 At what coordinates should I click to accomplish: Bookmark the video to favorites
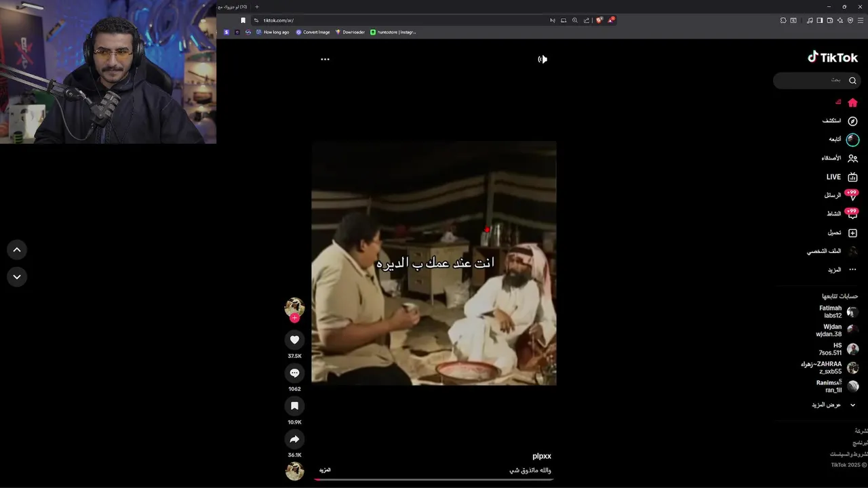click(x=294, y=406)
